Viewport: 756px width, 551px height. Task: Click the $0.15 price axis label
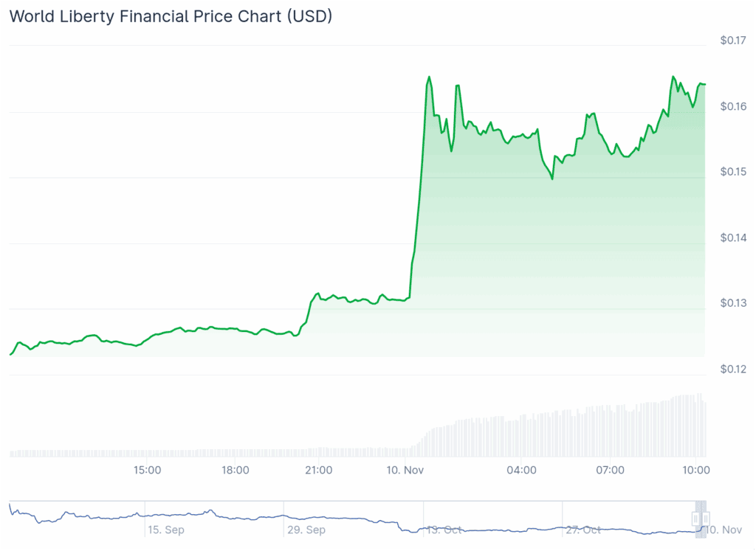pos(734,172)
